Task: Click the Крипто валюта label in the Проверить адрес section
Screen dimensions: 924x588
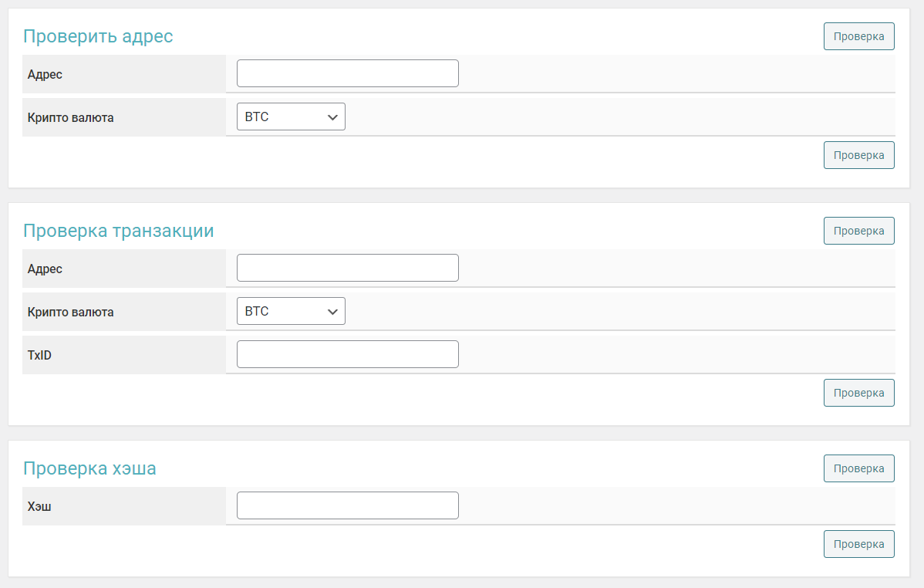Action: pos(70,118)
